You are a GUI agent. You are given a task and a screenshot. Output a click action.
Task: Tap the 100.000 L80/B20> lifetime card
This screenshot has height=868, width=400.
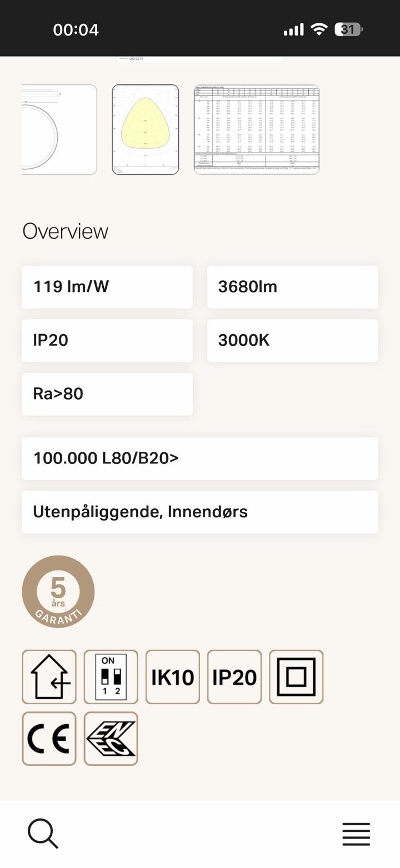200,458
